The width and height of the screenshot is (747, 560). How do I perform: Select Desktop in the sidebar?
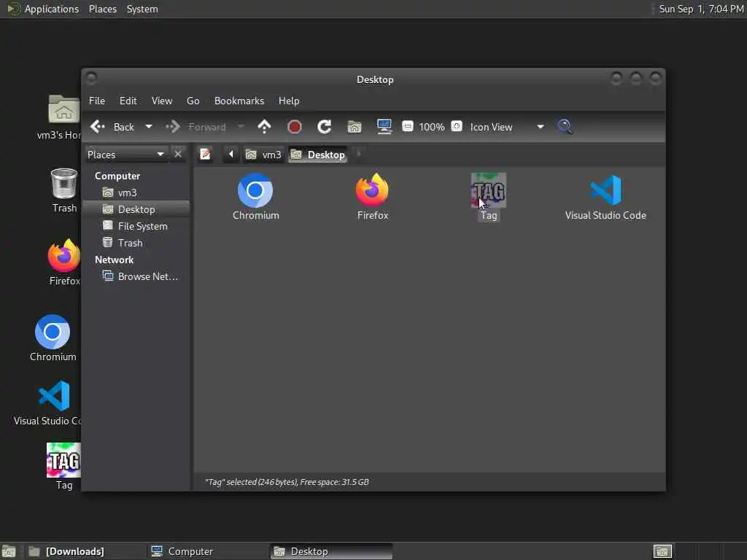click(x=136, y=209)
